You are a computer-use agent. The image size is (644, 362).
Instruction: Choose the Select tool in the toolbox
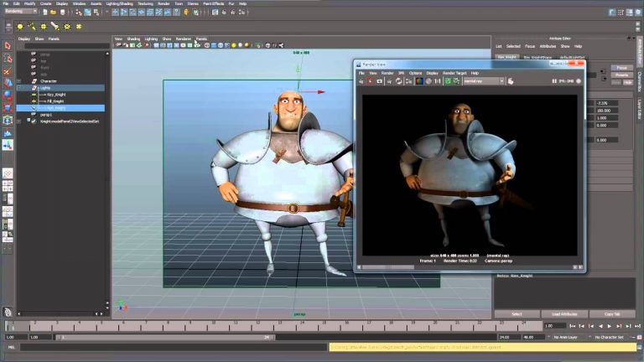click(8, 45)
